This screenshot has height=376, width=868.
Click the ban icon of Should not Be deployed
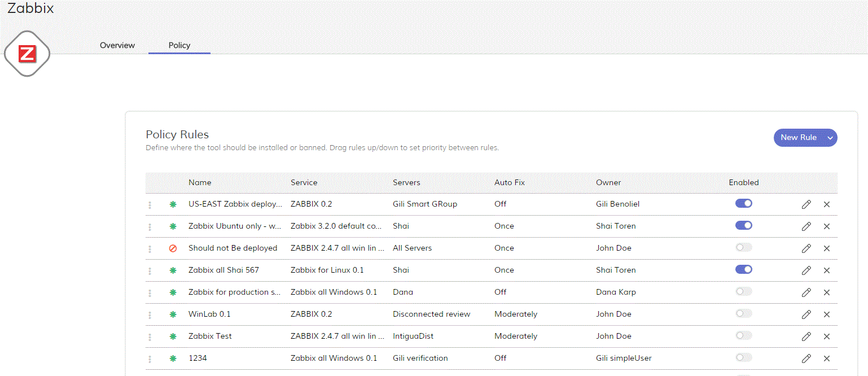point(173,248)
